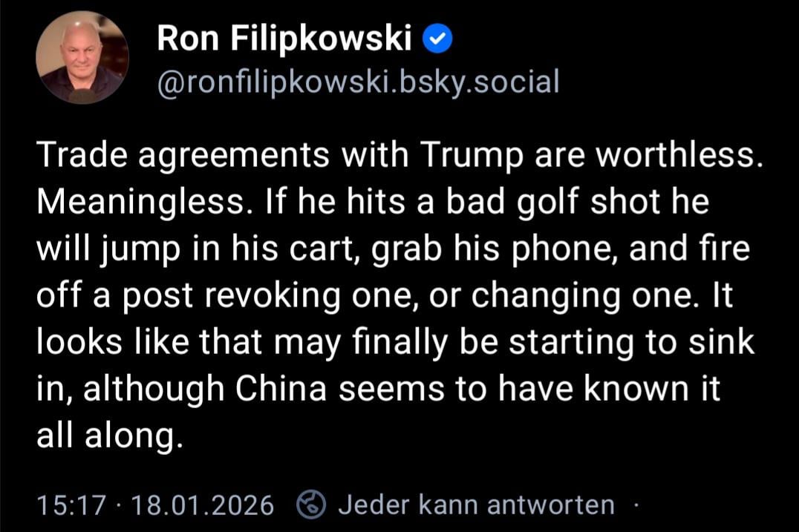Click the blue verified checkmark badge
Screen dimensions: 799x532
438,40
